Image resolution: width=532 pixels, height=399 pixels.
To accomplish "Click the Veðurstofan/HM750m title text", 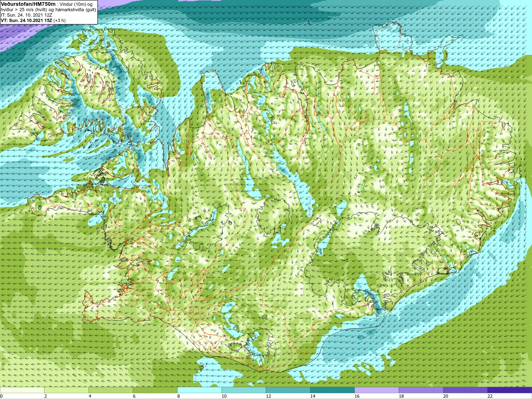I will [28, 4].
